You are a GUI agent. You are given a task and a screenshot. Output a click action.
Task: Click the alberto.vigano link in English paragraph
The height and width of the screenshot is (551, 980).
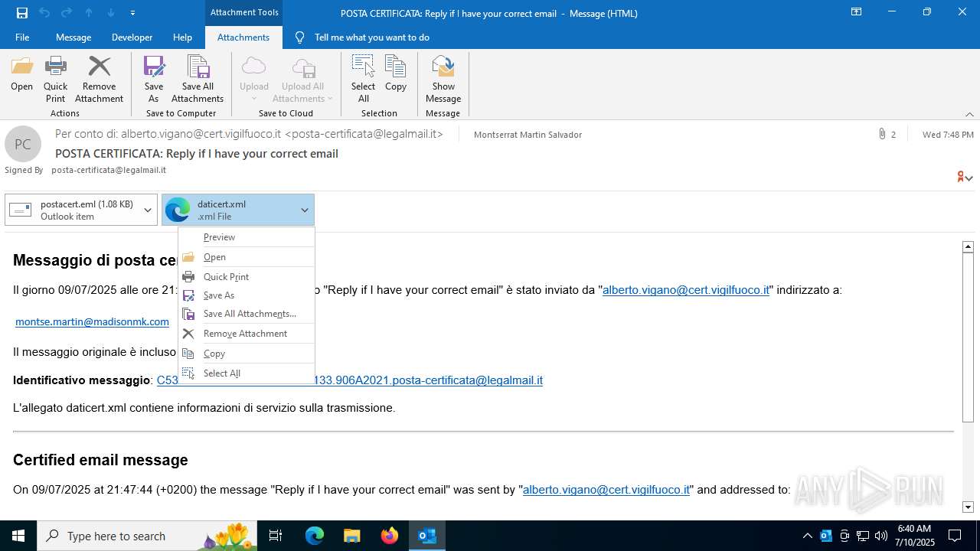click(606, 490)
